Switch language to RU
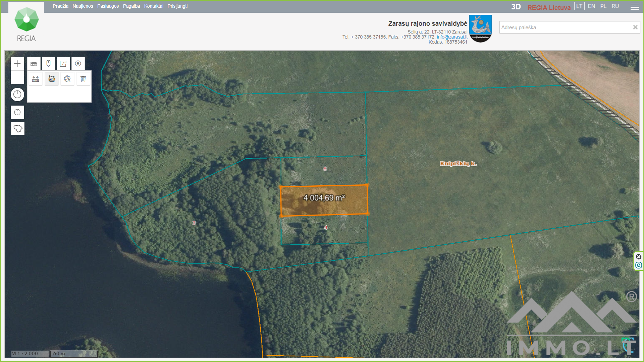 tap(615, 6)
